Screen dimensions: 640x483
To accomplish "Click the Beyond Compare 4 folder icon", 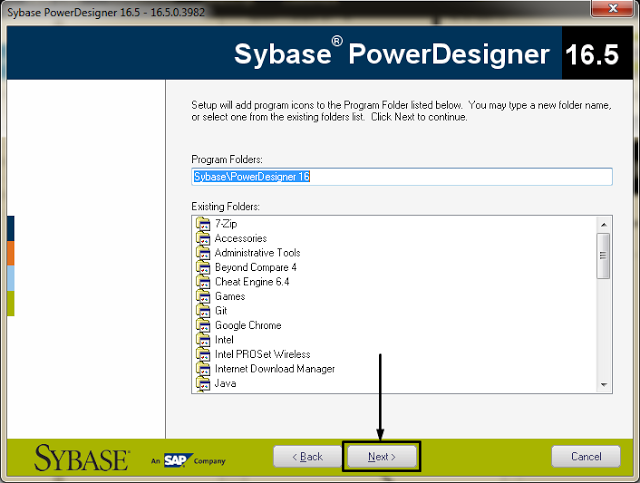I will 203,267.
